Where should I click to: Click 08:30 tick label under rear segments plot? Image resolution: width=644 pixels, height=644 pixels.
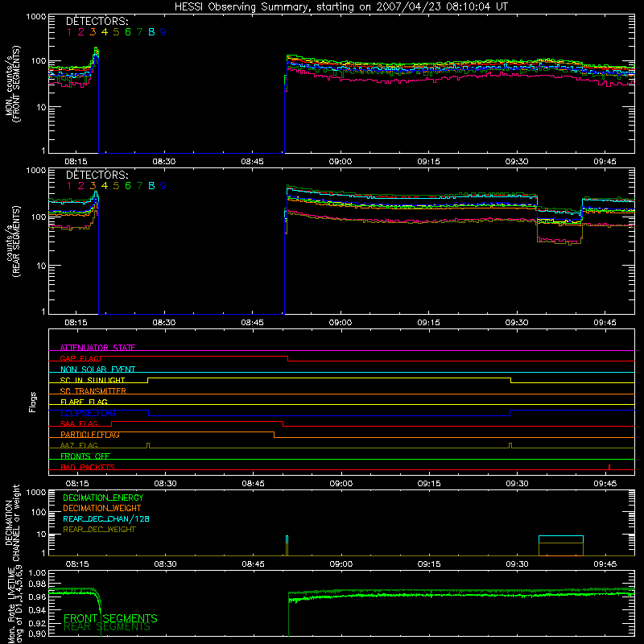click(x=164, y=323)
